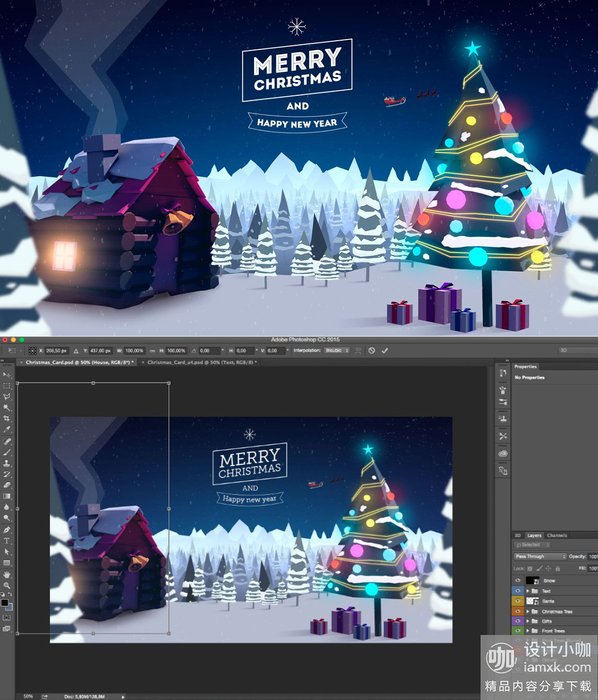Open the Christmas_Card_a4.psd document tab
This screenshot has height=700, width=598.
pos(200,362)
